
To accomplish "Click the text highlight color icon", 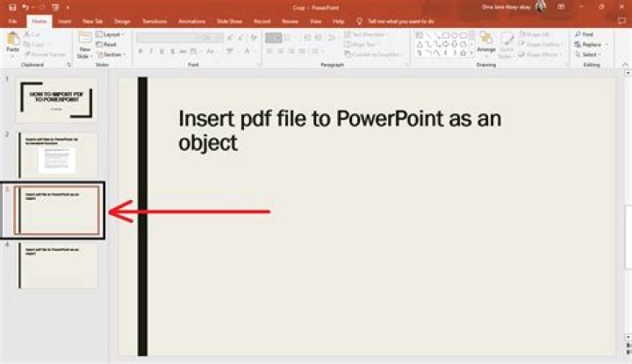I will (229, 51).
